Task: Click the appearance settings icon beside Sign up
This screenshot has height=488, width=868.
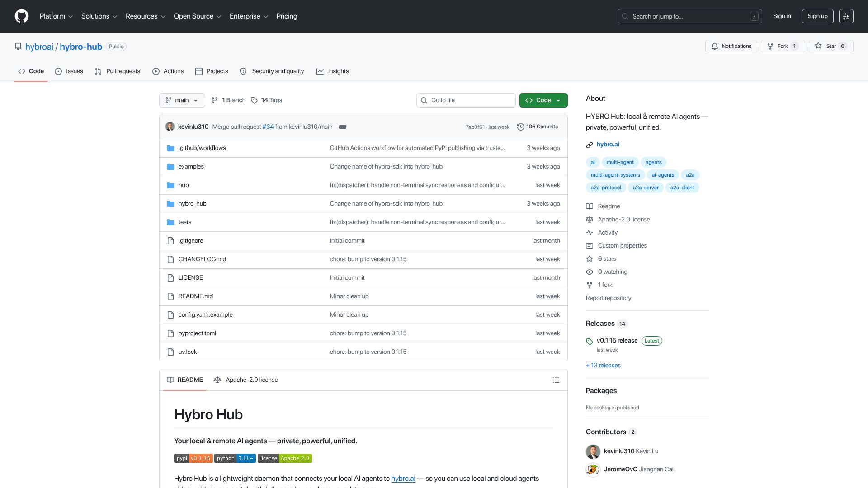Action: click(846, 16)
